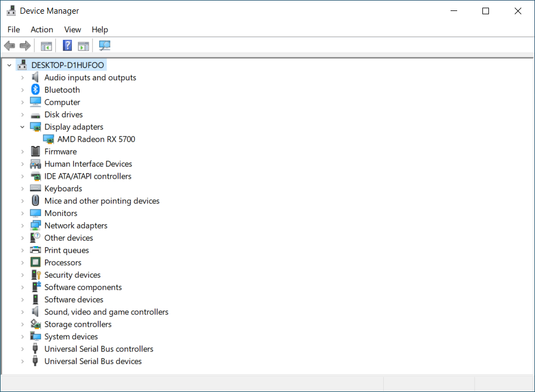Open the Action menu

(x=42, y=30)
